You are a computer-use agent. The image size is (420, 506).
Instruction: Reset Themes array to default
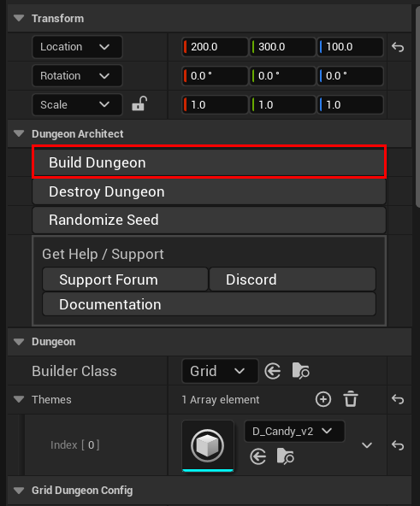tap(398, 399)
